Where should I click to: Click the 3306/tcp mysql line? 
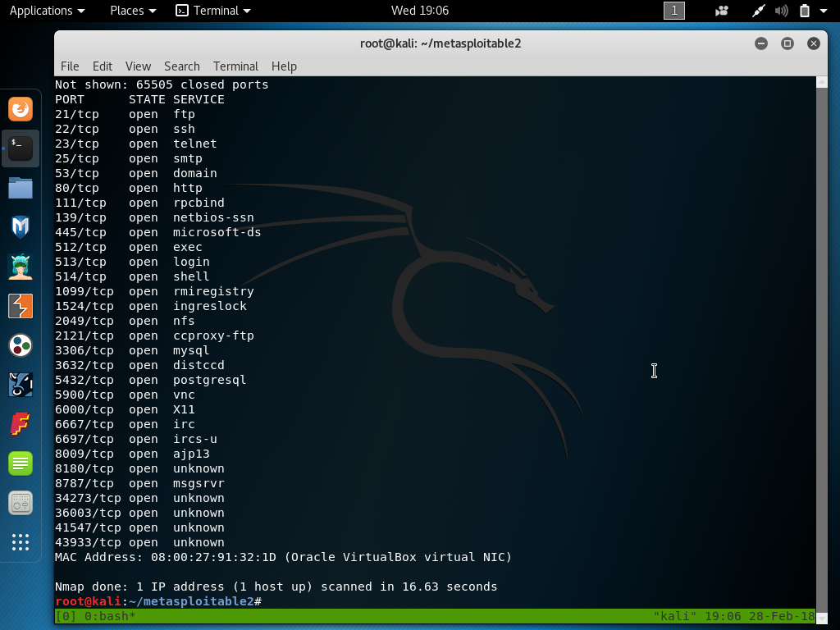pyautogui.click(x=132, y=350)
